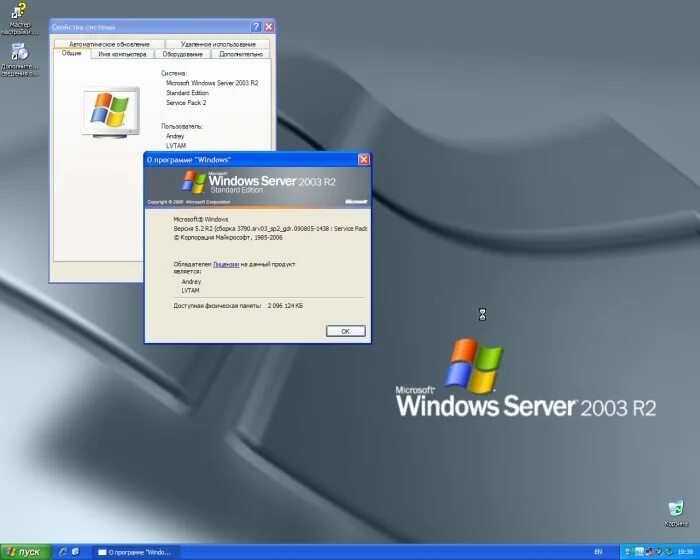This screenshot has height=560, width=700.
Task: Click the 'Standard Edition' text in system properties
Action: coord(187,93)
